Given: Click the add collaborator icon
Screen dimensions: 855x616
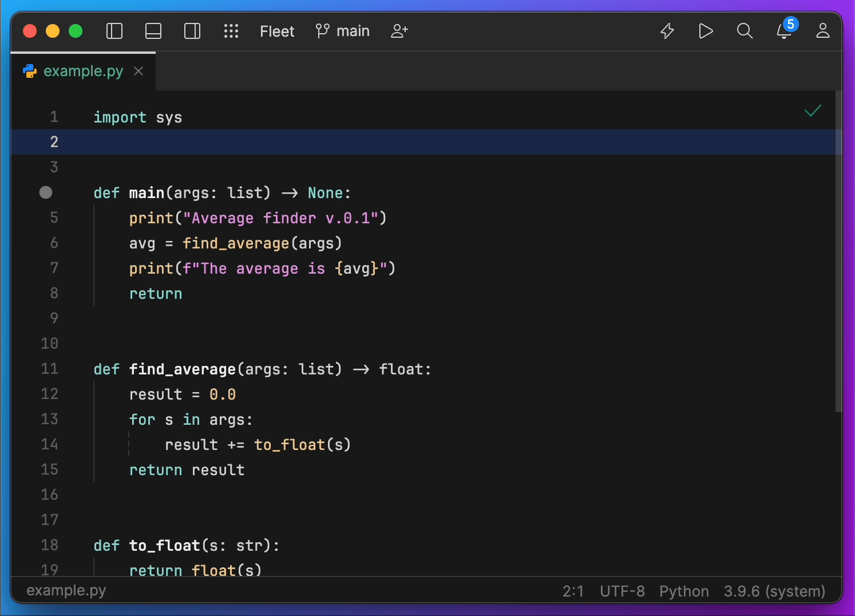Looking at the screenshot, I should coord(399,31).
